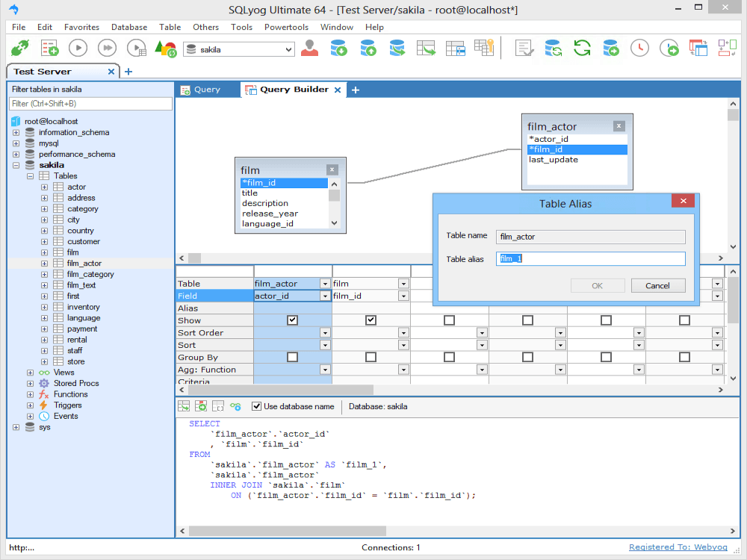747x560 pixels.
Task: Click the database refresh icon in the toolbar
Action: (x=554, y=48)
